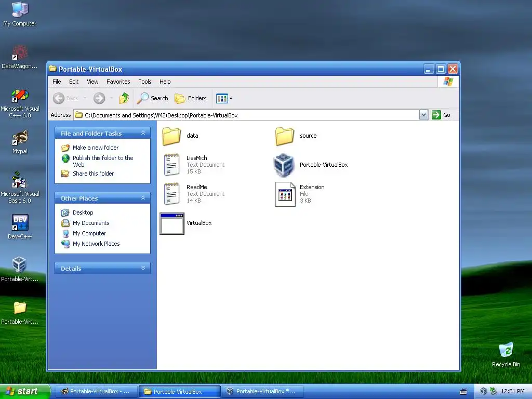
Task: Open the File menu
Action: (57, 82)
